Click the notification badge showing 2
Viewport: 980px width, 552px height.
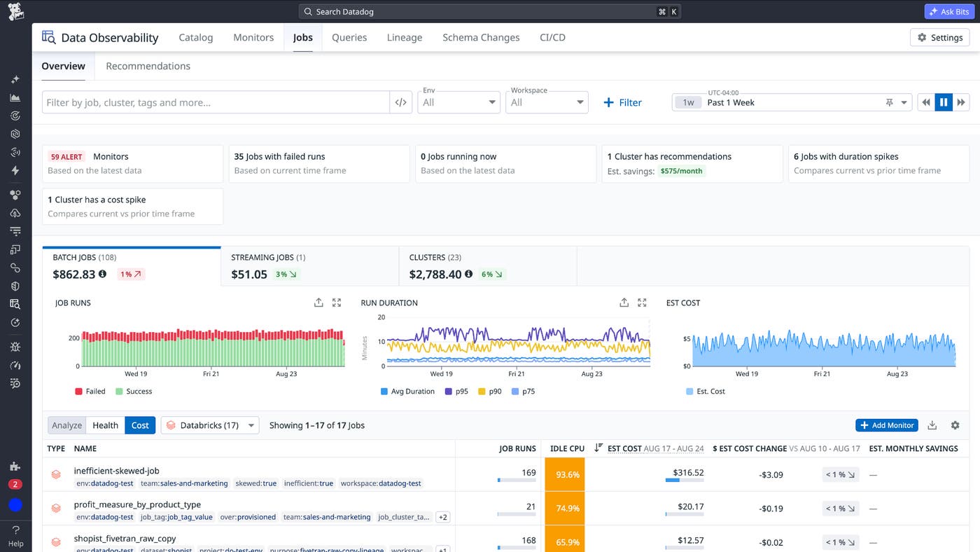coord(15,484)
